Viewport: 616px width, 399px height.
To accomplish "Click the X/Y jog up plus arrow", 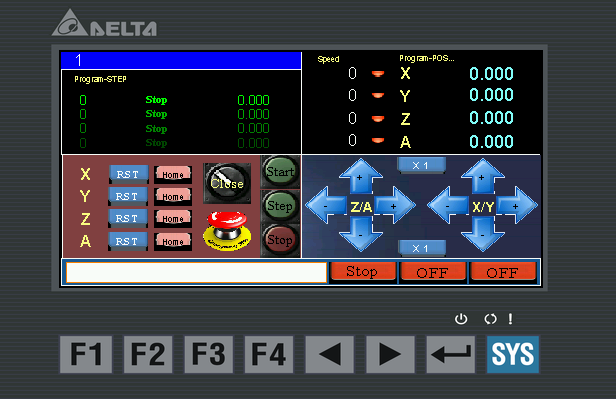I will [x=482, y=176].
